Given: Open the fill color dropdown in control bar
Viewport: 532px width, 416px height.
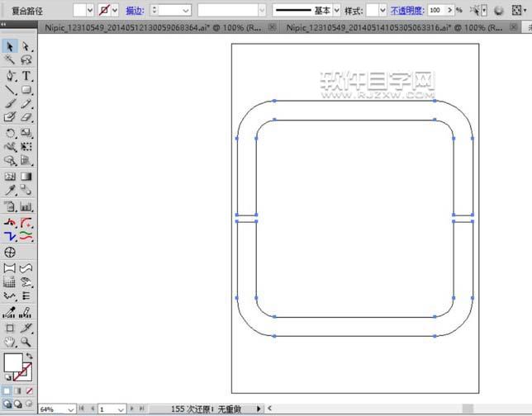Looking at the screenshot, I should pos(90,10).
